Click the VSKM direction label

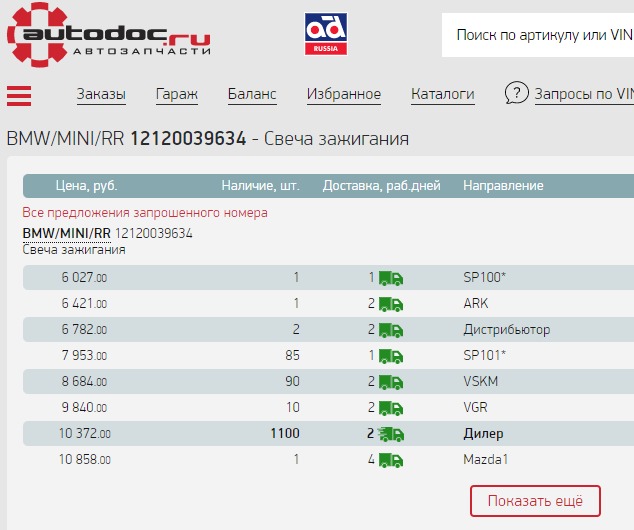point(480,381)
